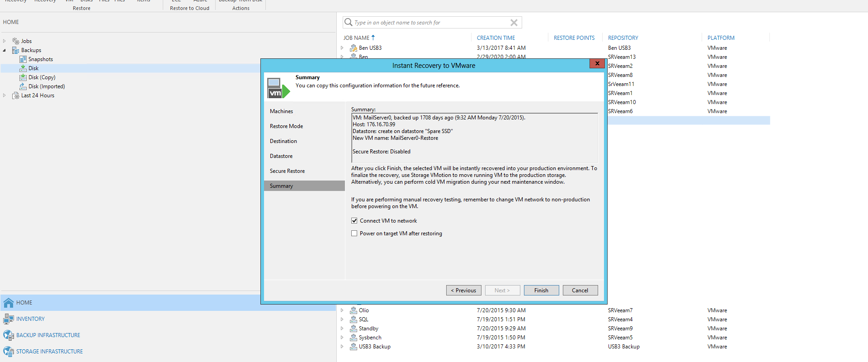Image resolution: width=868 pixels, height=362 pixels.
Task: Sort by Platform column header
Action: pyautogui.click(x=721, y=38)
